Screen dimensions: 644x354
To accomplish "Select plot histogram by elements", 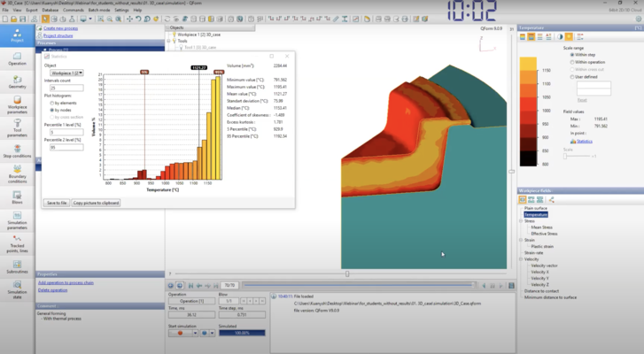I will point(51,103).
